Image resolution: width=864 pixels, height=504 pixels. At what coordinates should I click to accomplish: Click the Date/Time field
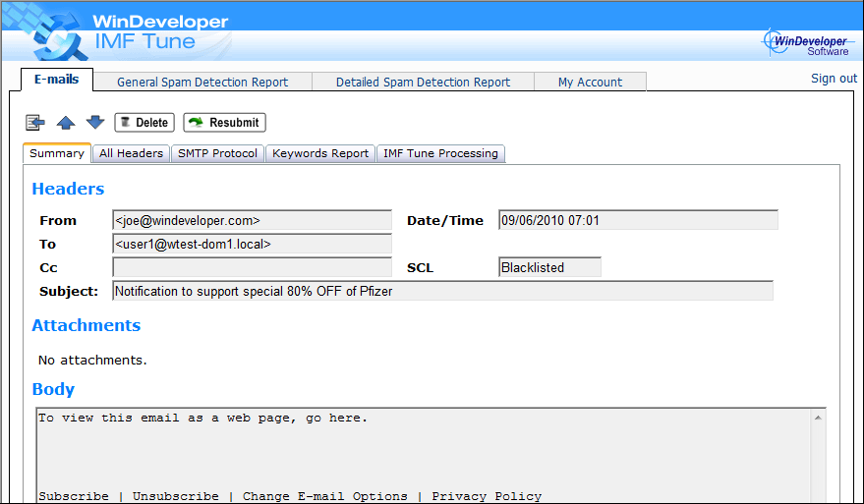[x=638, y=220]
